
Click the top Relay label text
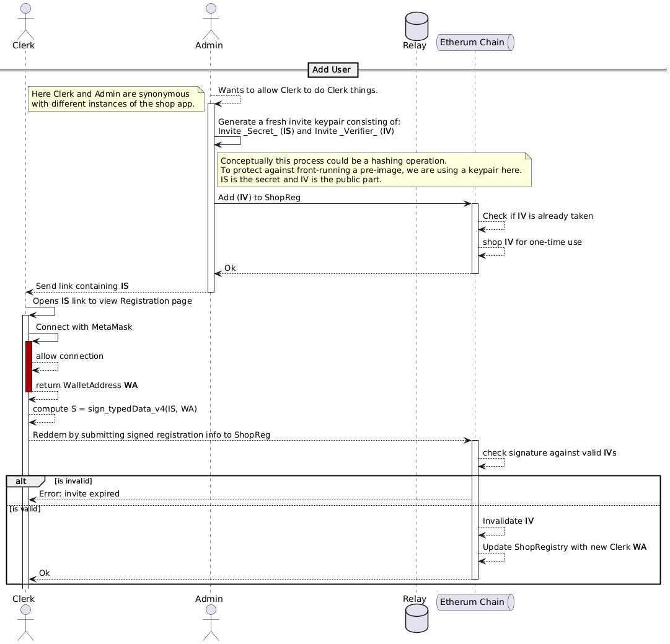(415, 45)
